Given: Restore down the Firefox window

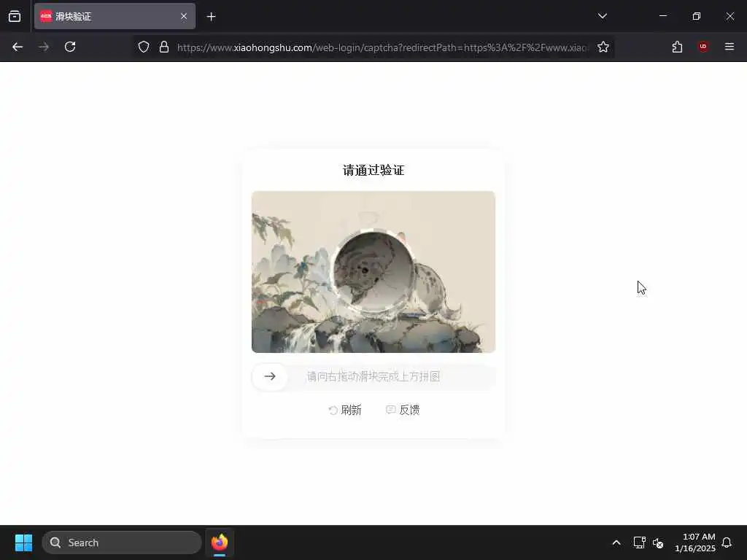Looking at the screenshot, I should tap(697, 16).
